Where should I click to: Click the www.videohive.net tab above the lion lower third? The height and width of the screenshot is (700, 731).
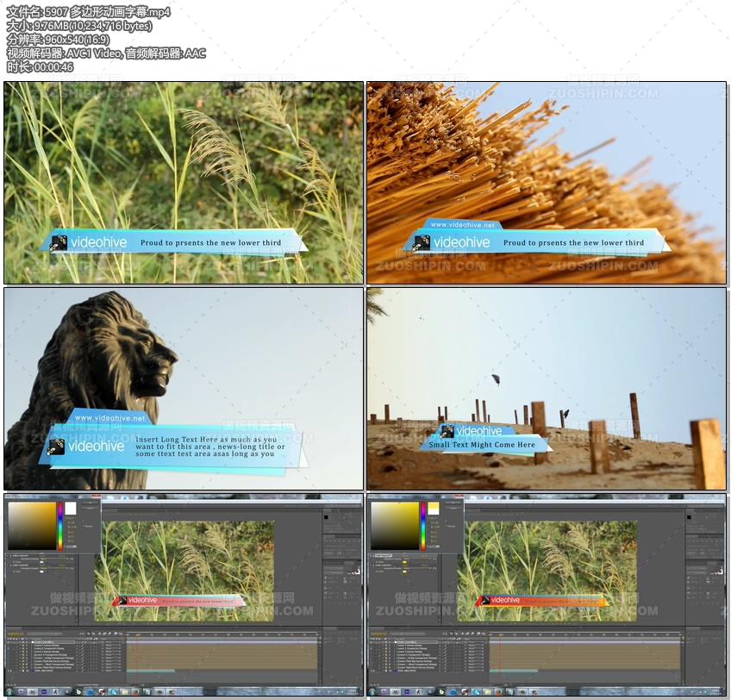(109, 418)
